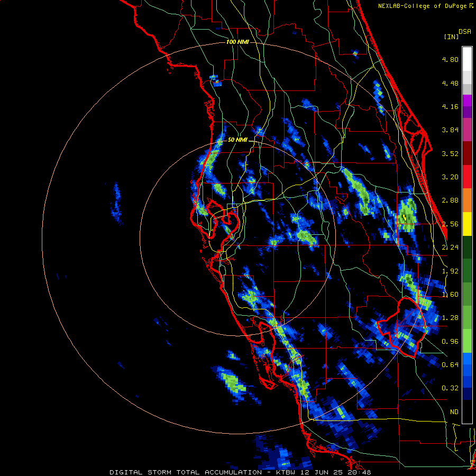Pick the orange legend swatch
This screenshot has width=476, height=476.
tap(467, 200)
